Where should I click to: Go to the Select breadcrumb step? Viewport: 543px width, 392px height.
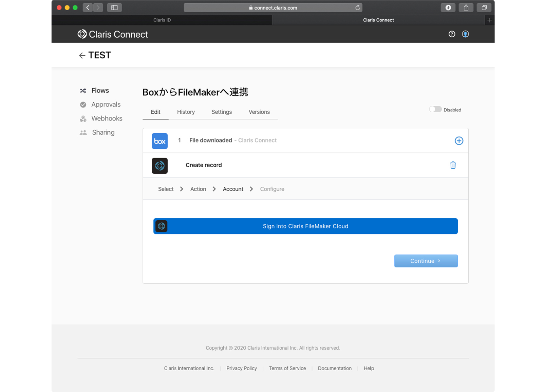(166, 189)
